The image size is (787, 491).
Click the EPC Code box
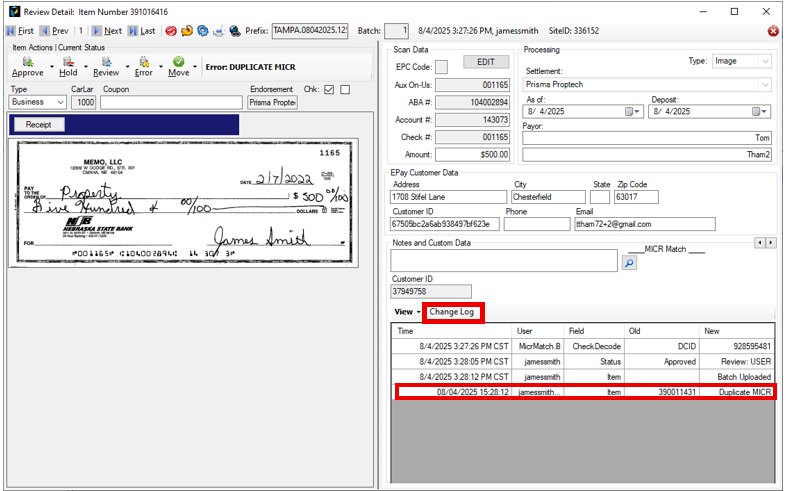click(441, 67)
